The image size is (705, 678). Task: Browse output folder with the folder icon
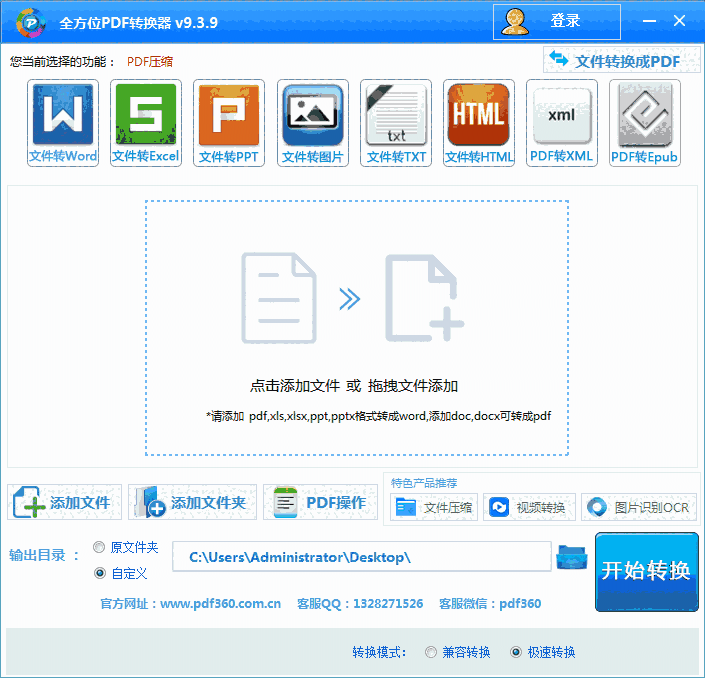[571, 557]
